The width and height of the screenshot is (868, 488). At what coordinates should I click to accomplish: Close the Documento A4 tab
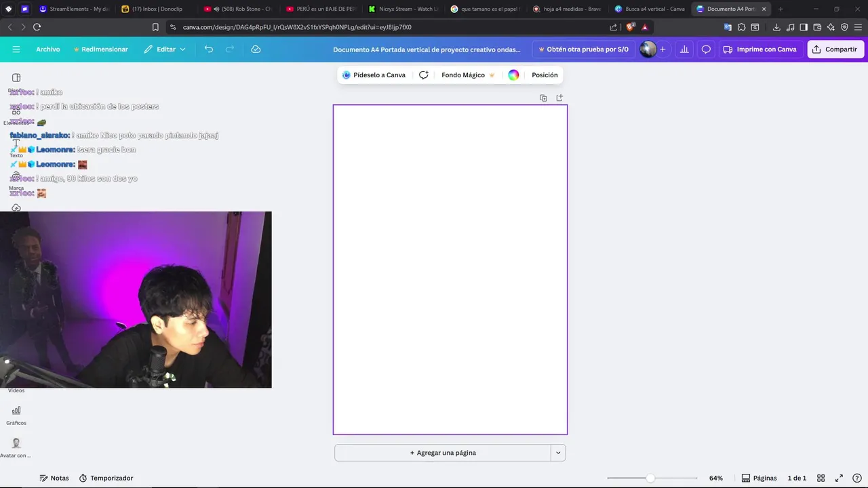(764, 9)
